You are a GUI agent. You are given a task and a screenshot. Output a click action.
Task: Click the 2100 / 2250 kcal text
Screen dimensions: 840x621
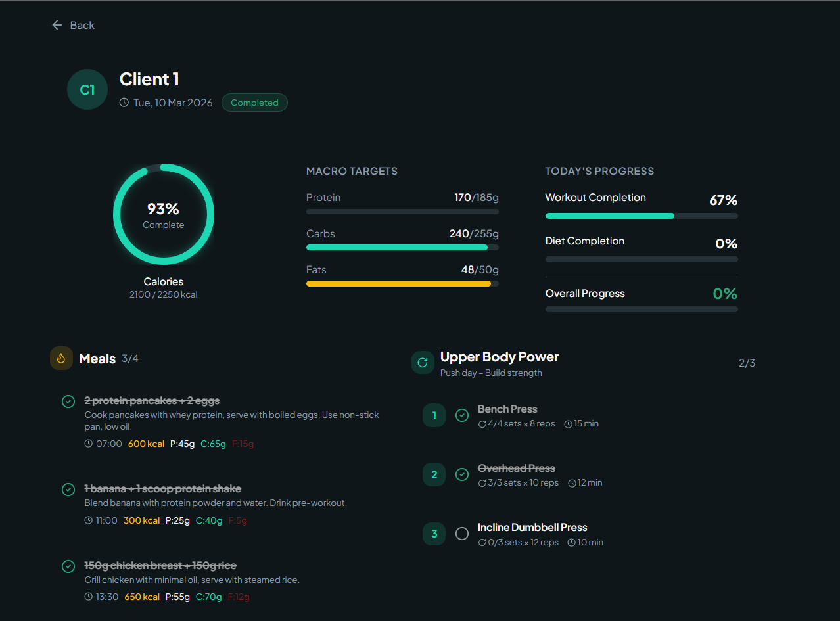164,294
